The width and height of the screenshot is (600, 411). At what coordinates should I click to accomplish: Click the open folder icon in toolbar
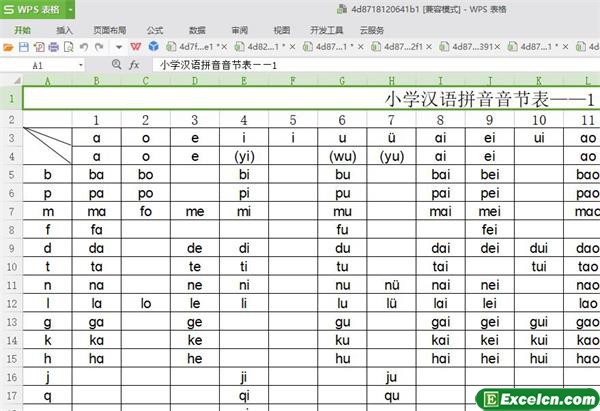pyautogui.click(x=8, y=47)
